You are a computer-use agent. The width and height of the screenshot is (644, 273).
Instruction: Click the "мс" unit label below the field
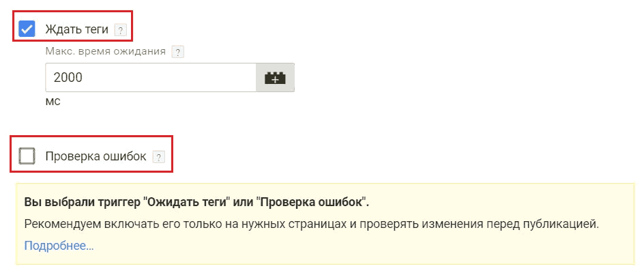coord(53,101)
